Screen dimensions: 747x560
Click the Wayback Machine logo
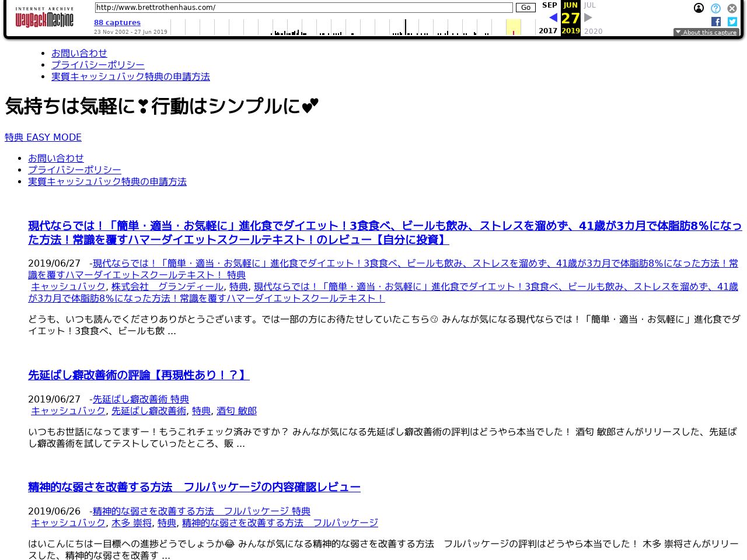[44, 19]
